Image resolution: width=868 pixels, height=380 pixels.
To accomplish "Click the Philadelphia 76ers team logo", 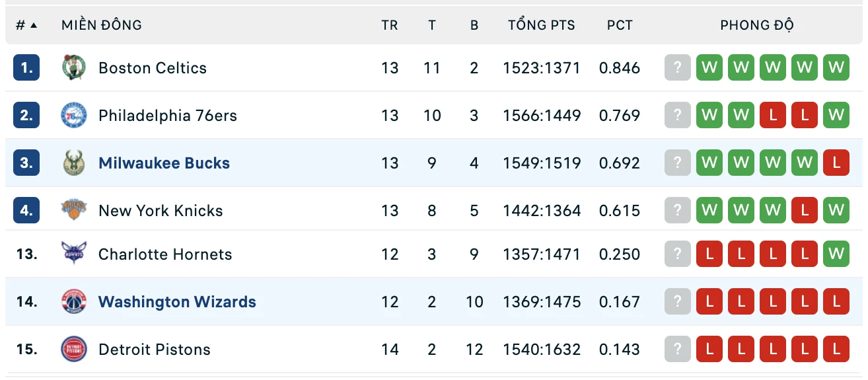I will coord(73,116).
